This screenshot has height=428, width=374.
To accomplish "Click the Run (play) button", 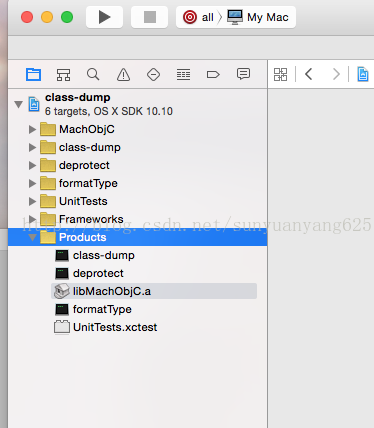I will [x=104, y=17].
